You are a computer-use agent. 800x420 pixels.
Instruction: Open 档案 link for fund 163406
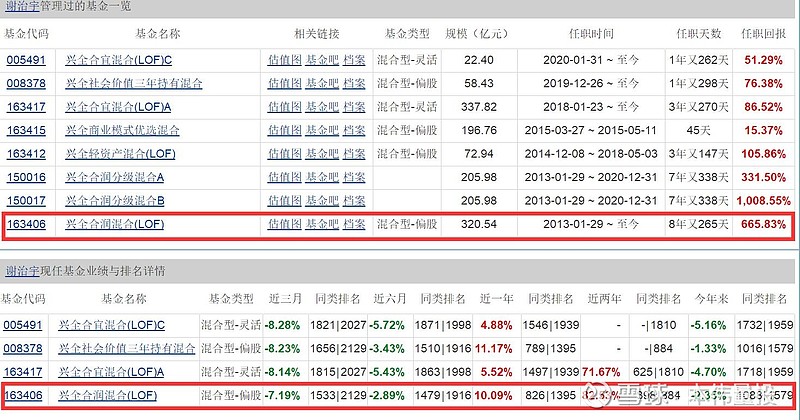[x=354, y=224]
